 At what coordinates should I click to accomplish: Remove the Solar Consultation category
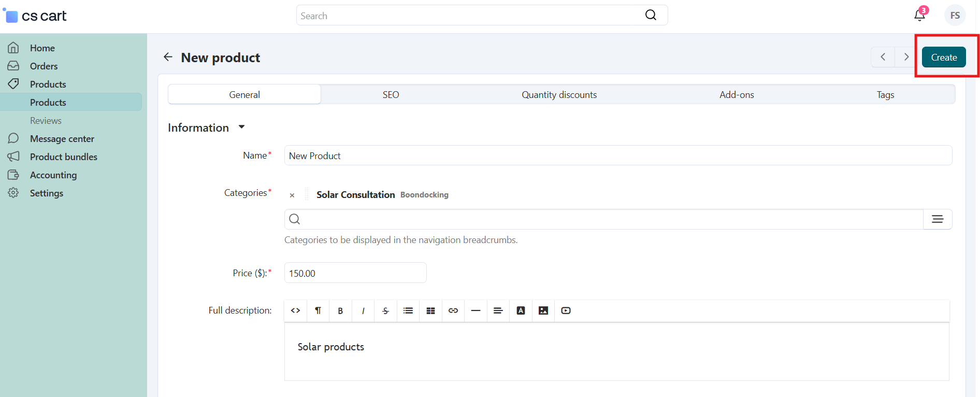292,195
